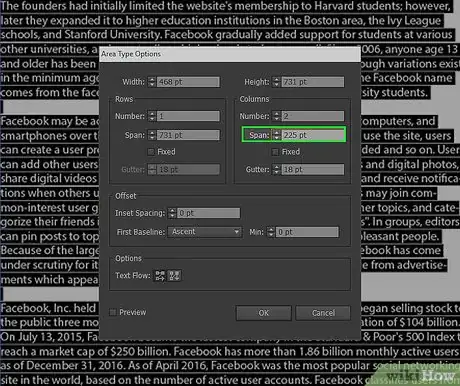
Task: Click the line starting 'The founders had initially'
Action: pyautogui.click(x=226, y=6)
